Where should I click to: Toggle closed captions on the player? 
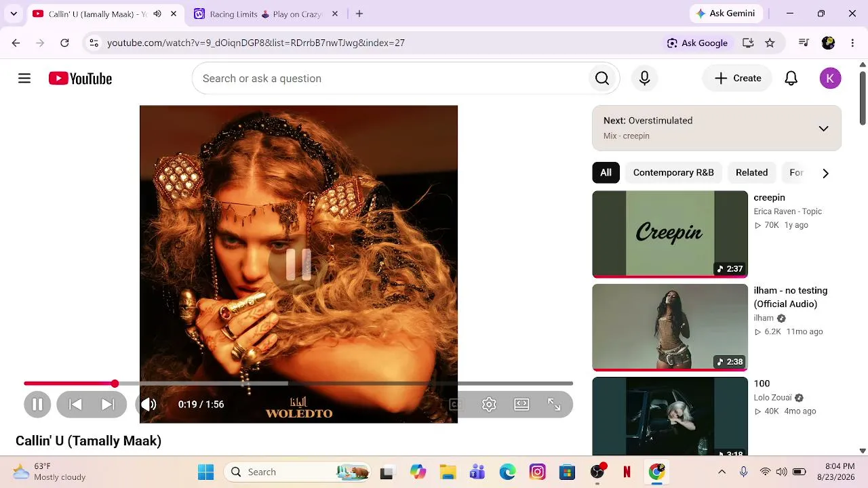tap(456, 405)
